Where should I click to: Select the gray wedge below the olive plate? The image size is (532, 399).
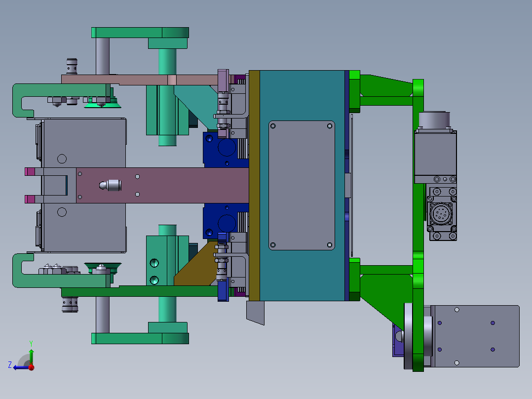[x=256, y=313]
